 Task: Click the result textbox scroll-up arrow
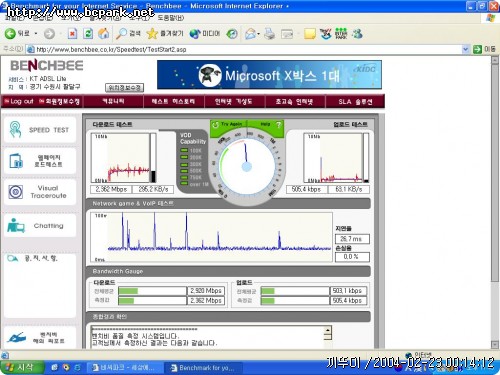point(328,330)
